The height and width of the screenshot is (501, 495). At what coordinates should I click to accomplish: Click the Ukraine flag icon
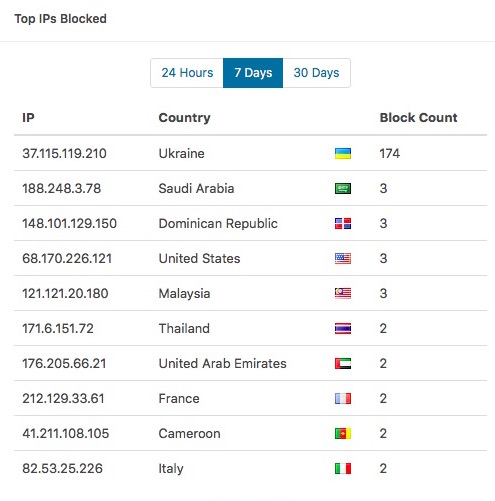pyautogui.click(x=343, y=154)
